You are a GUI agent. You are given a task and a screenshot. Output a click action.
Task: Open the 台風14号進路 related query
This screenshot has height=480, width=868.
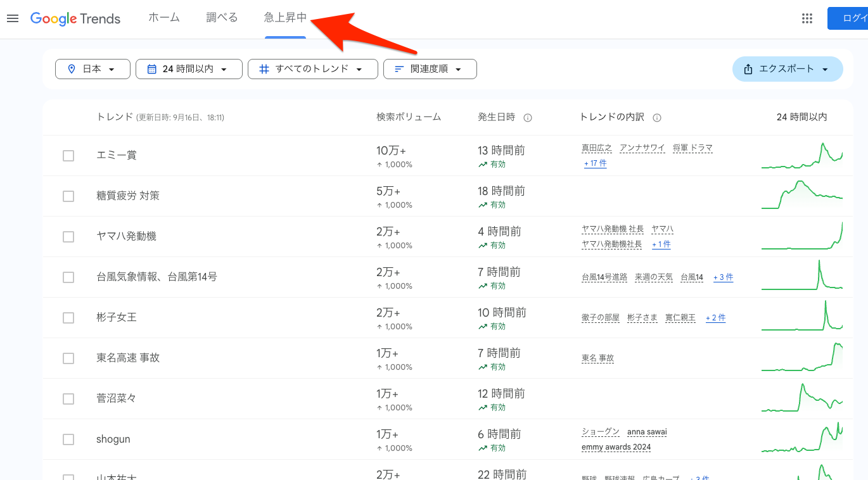click(x=604, y=277)
